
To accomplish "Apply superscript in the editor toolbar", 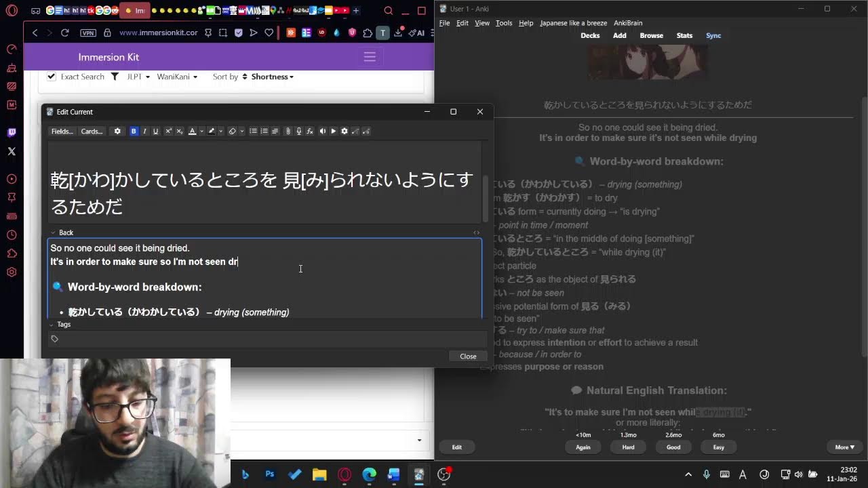I will pyautogui.click(x=168, y=131).
